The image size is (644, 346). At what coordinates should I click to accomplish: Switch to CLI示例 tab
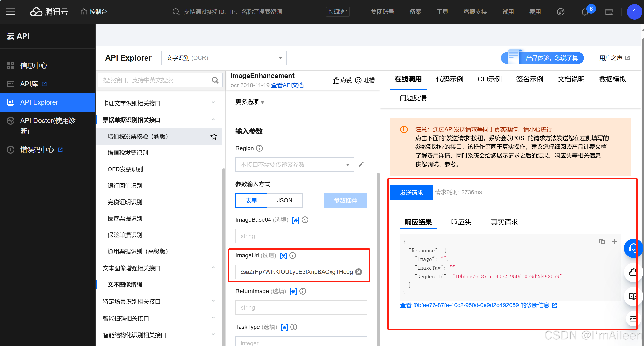(x=489, y=79)
